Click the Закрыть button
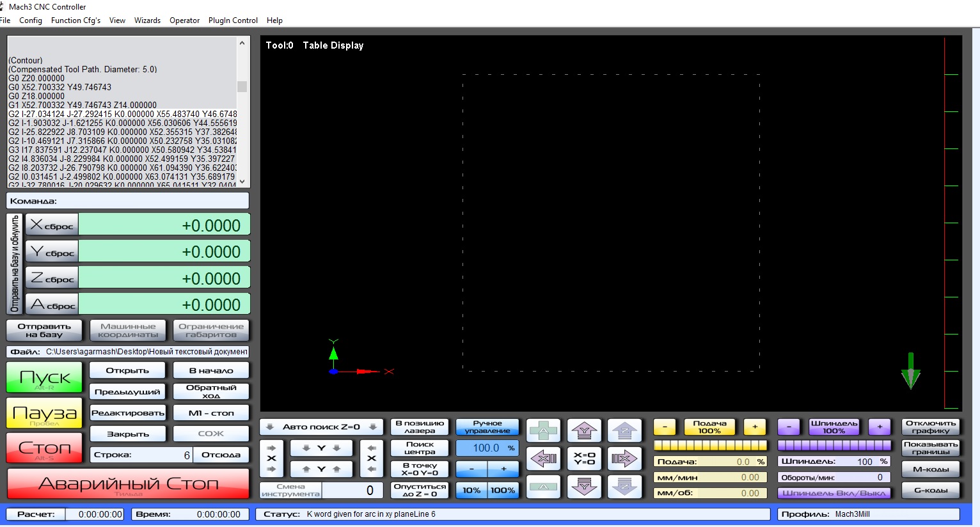The height and width of the screenshot is (527, 980). [x=127, y=434]
